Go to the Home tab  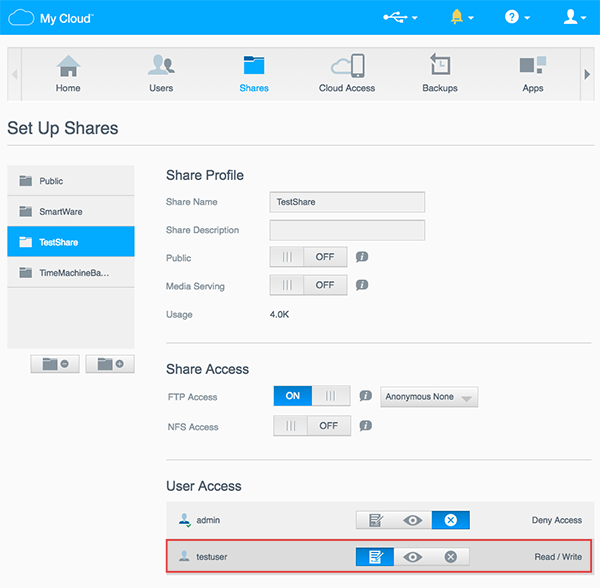(x=68, y=74)
